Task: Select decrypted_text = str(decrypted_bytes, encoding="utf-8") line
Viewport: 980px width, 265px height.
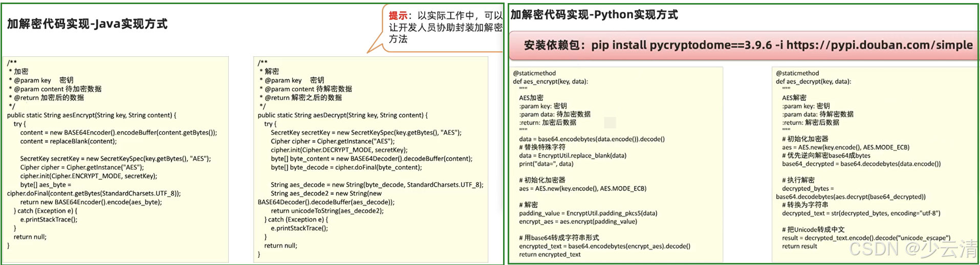Action: (x=861, y=213)
